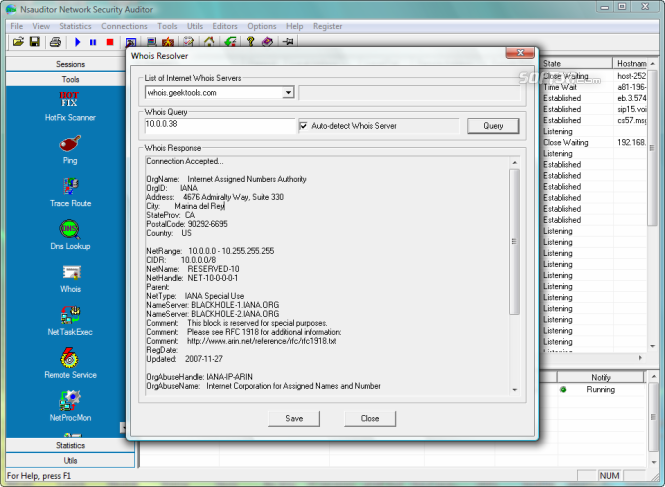
Task: Click the Save button in Whois Resolver
Action: click(294, 419)
